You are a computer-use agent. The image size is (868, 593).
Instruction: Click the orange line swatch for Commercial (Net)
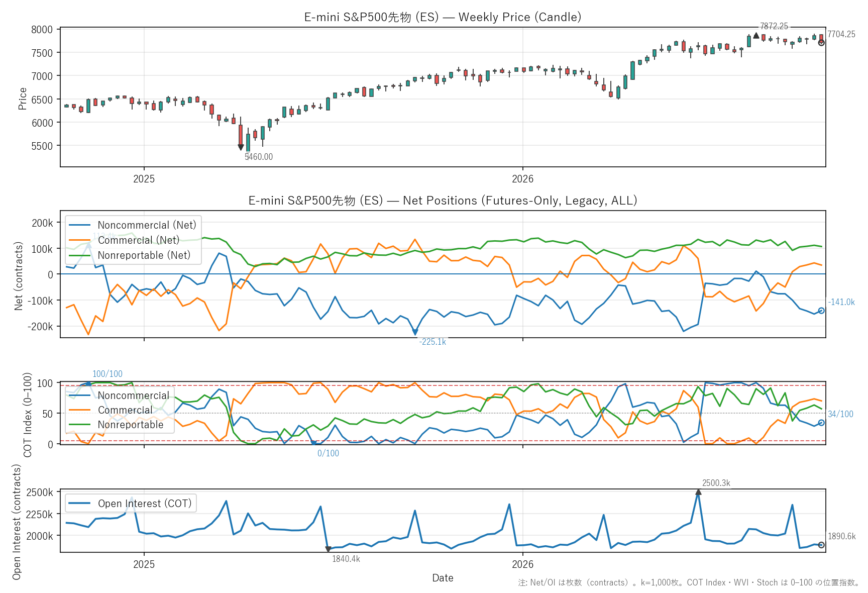80,240
